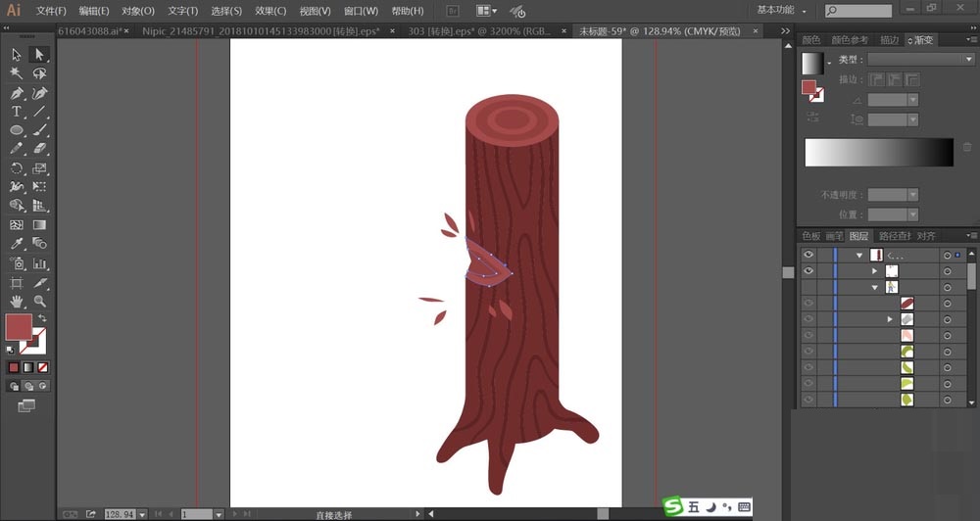Select the Ellipse shape tool
The image size is (980, 521).
(x=17, y=130)
